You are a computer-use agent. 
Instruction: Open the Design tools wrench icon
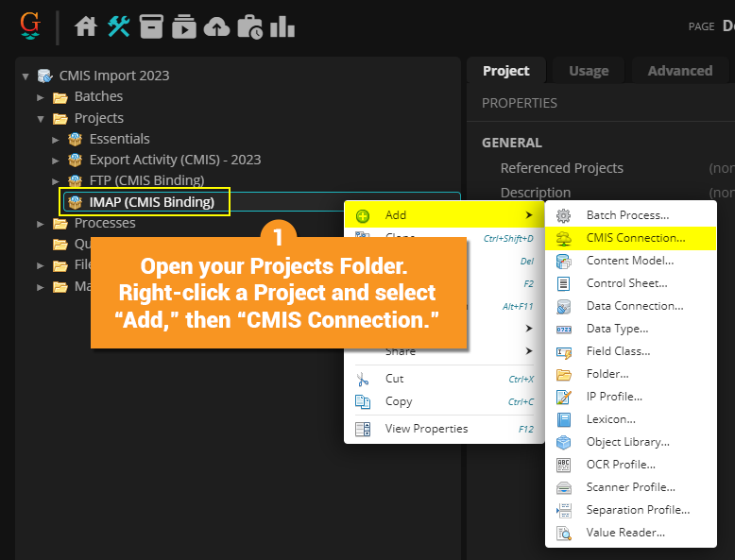[x=118, y=26]
